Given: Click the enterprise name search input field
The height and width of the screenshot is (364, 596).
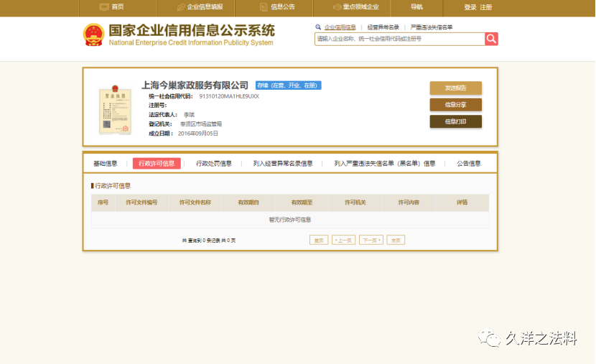Looking at the screenshot, I should point(399,39).
